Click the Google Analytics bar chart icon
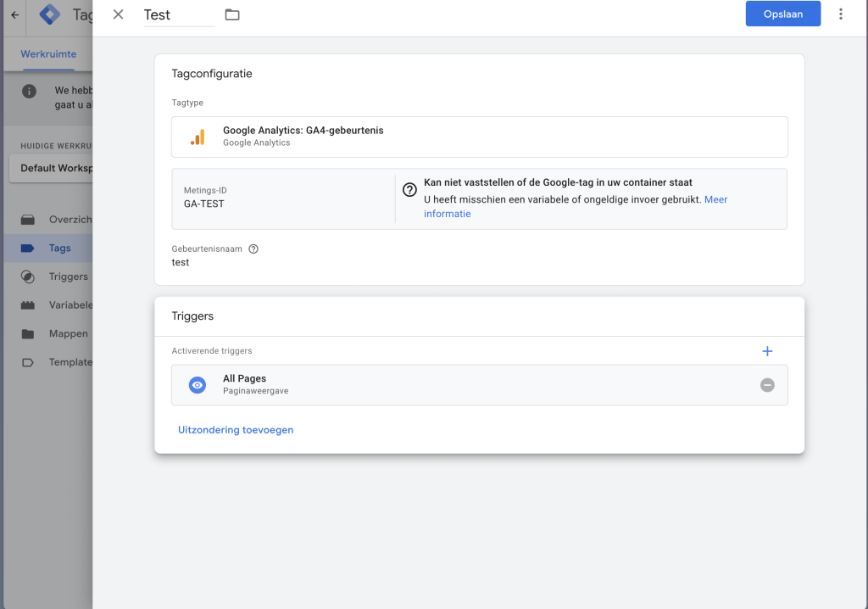 tap(198, 137)
